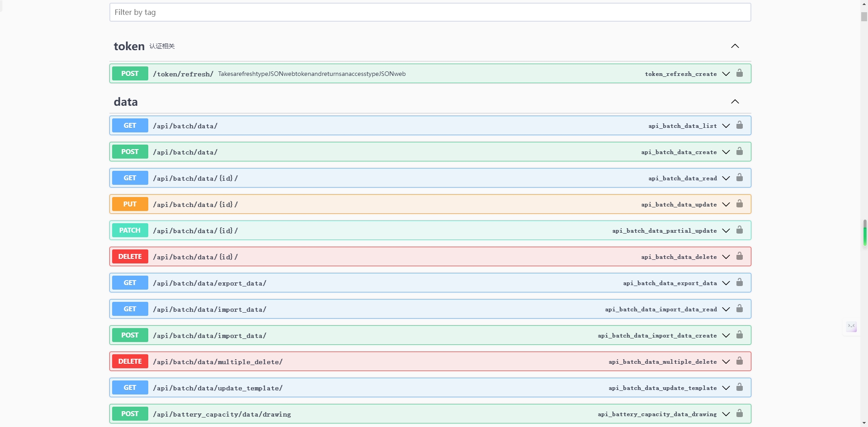Click the floating widget icon near right edge
The image size is (868, 427).
(851, 326)
